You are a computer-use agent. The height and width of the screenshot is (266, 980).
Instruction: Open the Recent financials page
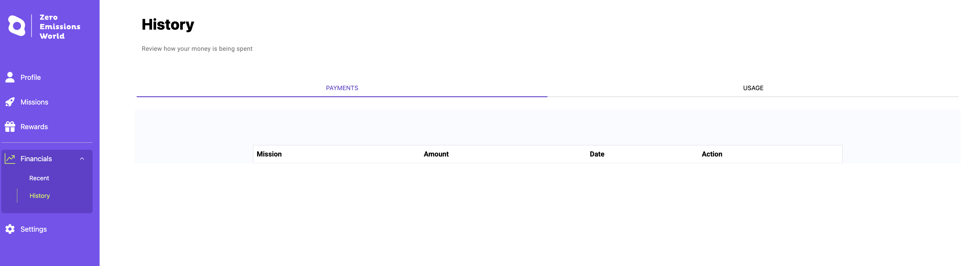[39, 178]
